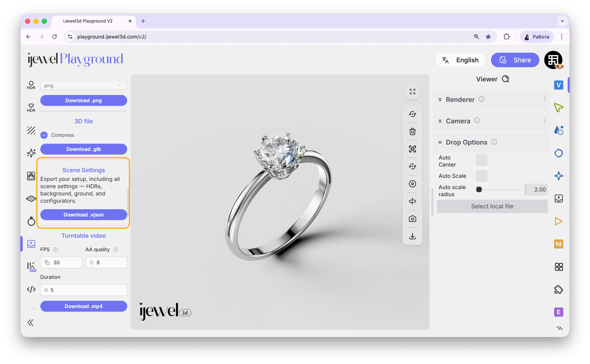Screen dimensions: 590x364
Task: Click the focus frame icon in viewer toolbar
Action: point(412,149)
